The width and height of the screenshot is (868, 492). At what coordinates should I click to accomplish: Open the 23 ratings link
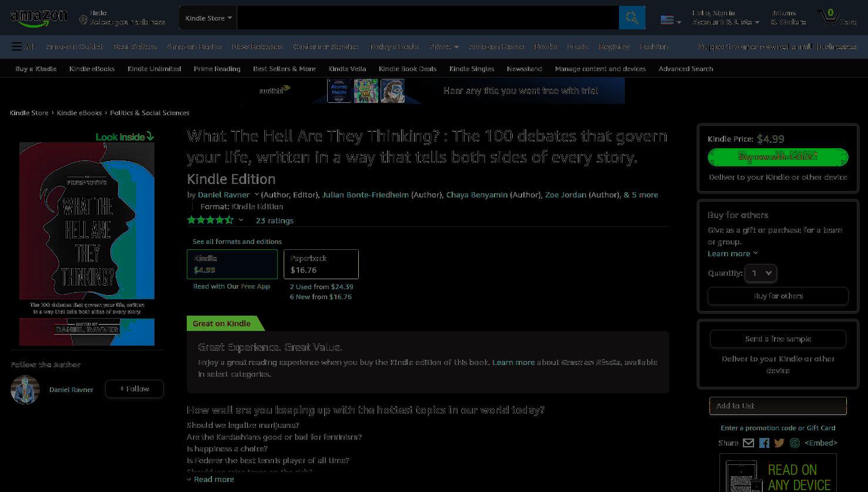pyautogui.click(x=274, y=220)
